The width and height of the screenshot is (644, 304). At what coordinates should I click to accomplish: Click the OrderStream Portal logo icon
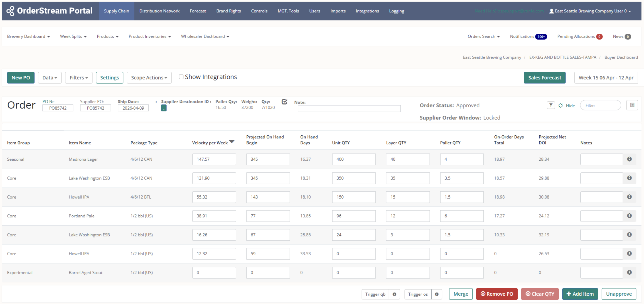pyautogui.click(x=10, y=11)
